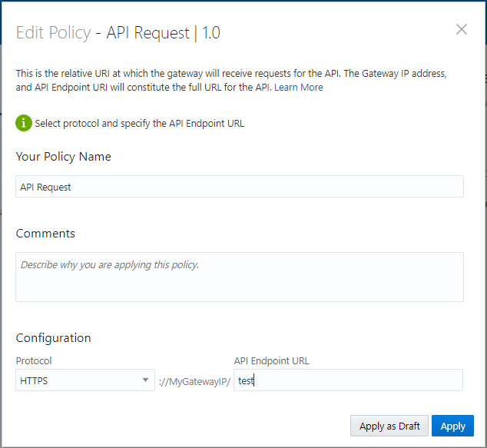Focus the Your Policy Name field
The image size is (487, 448).
[x=239, y=187]
